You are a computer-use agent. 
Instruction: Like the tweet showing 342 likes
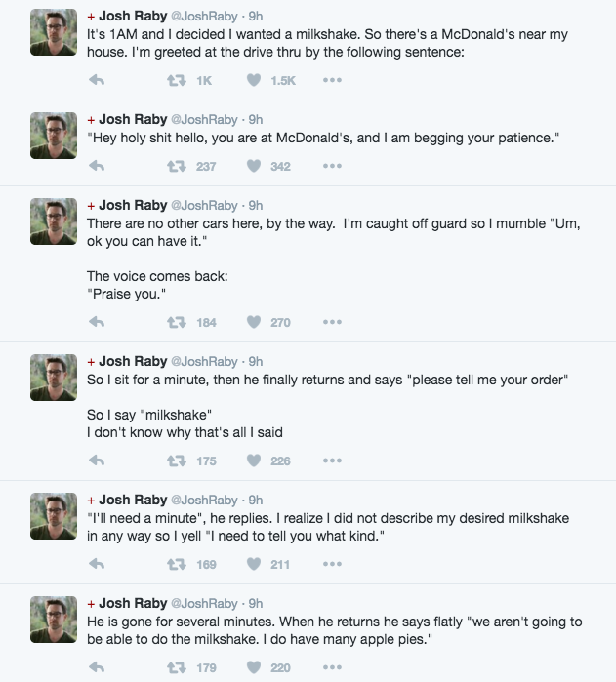point(254,166)
